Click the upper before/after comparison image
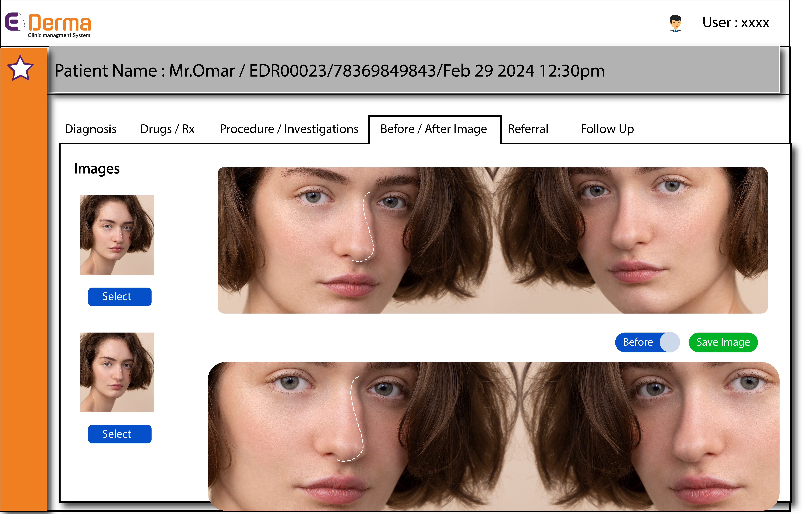The height and width of the screenshot is (514, 812). pyautogui.click(x=492, y=240)
